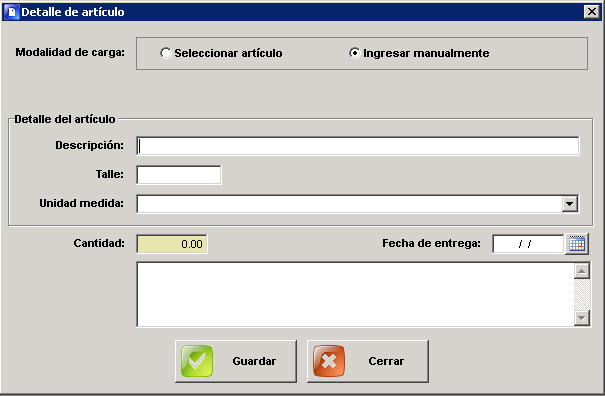This screenshot has height=396, width=605.
Task: Click into the Talle input box
Action: pos(179,175)
